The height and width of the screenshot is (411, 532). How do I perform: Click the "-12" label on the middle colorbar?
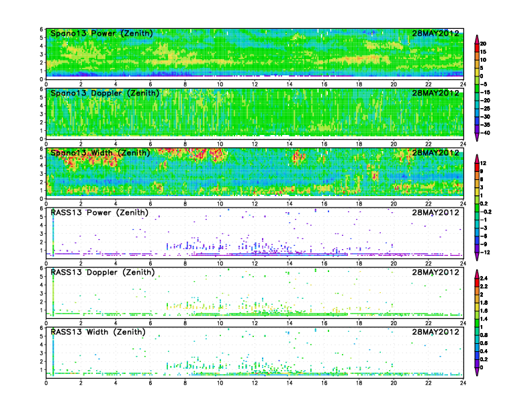[x=485, y=253]
